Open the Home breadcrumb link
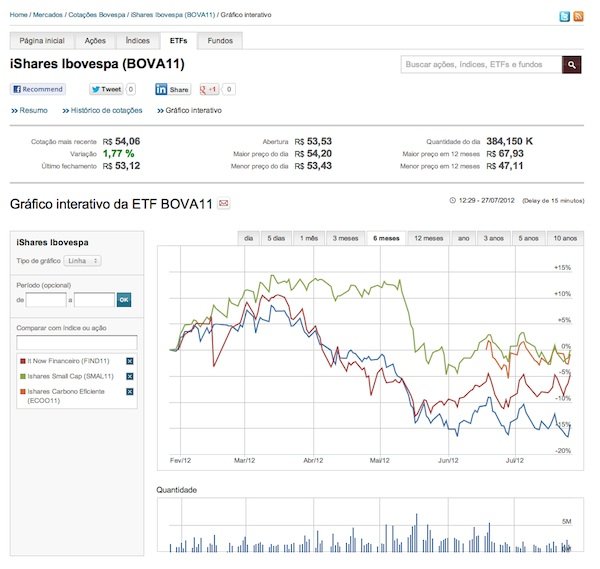The height and width of the screenshot is (569, 600). tap(18, 15)
